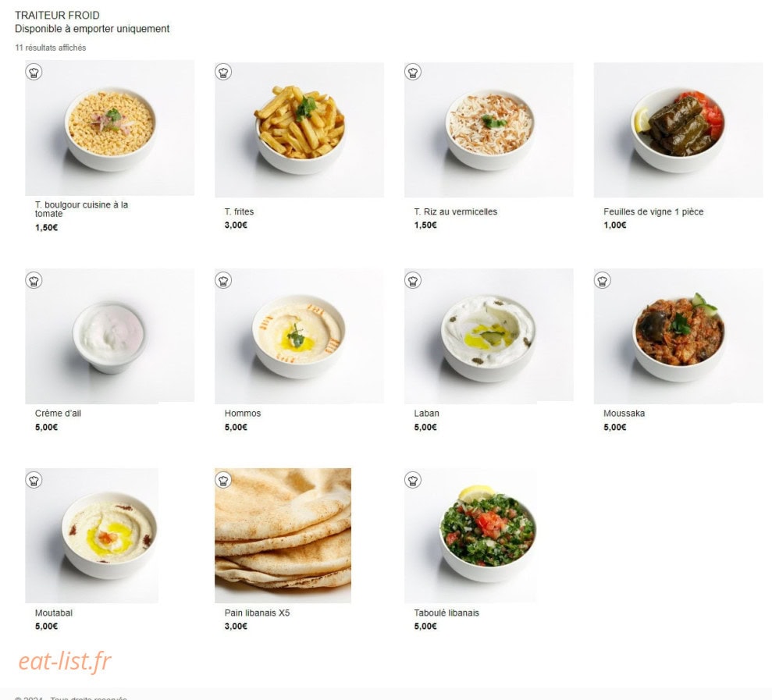Screen dimensions: 772x700
Task: Click chef hat icon on Hommos photo
Action: [x=223, y=281]
